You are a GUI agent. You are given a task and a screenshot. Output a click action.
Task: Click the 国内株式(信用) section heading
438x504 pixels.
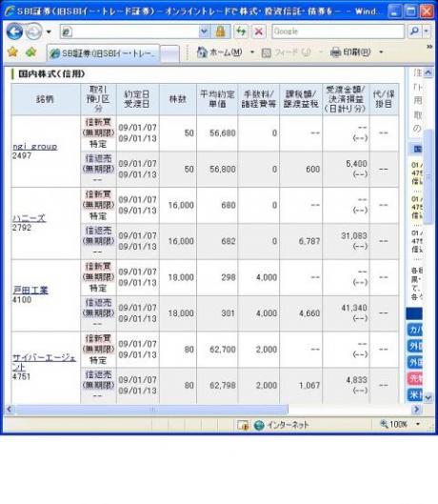[x=51, y=74]
